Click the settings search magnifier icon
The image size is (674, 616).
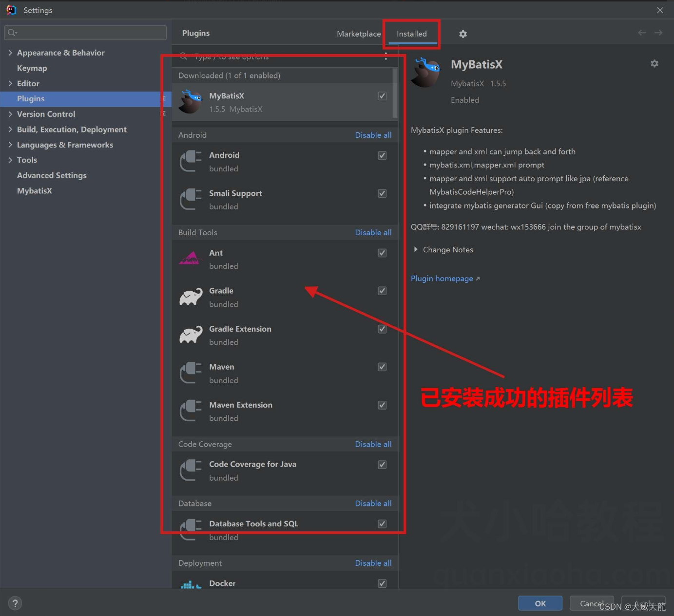(x=12, y=33)
